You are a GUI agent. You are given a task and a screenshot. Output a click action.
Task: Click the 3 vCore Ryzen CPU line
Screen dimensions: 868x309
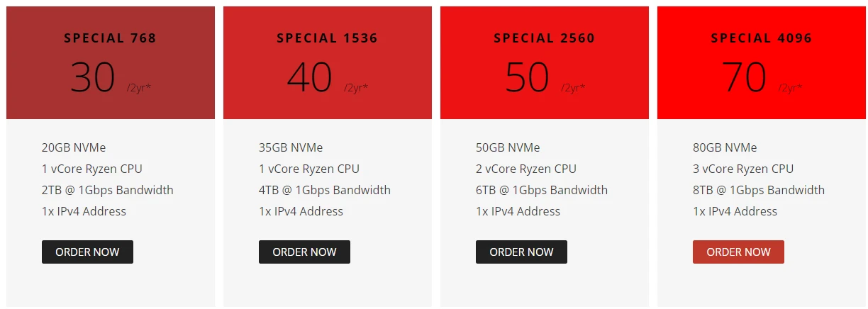tap(743, 169)
